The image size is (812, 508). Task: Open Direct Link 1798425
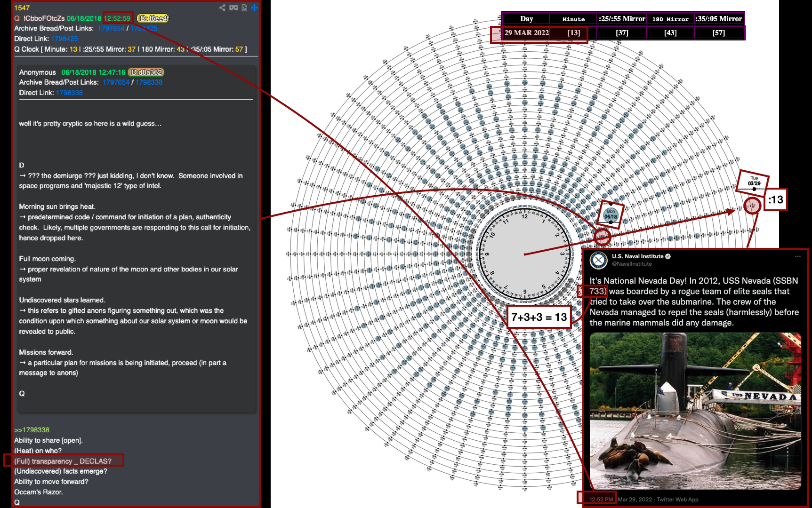coord(64,39)
